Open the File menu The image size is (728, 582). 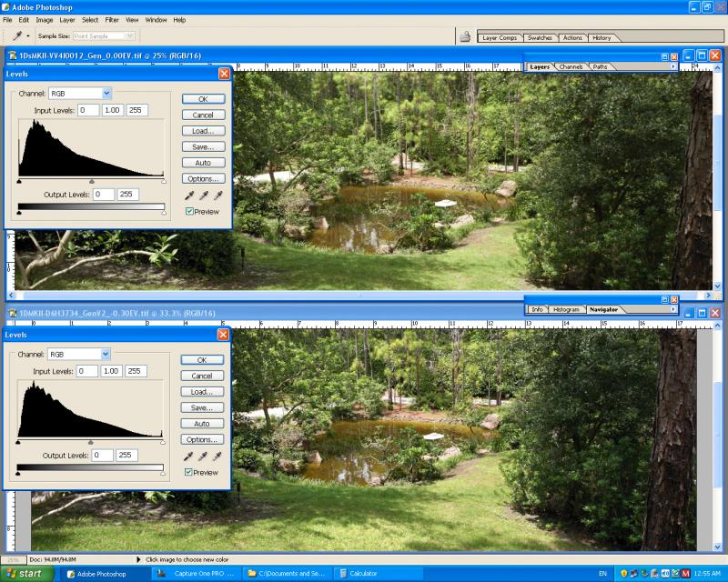(7, 20)
